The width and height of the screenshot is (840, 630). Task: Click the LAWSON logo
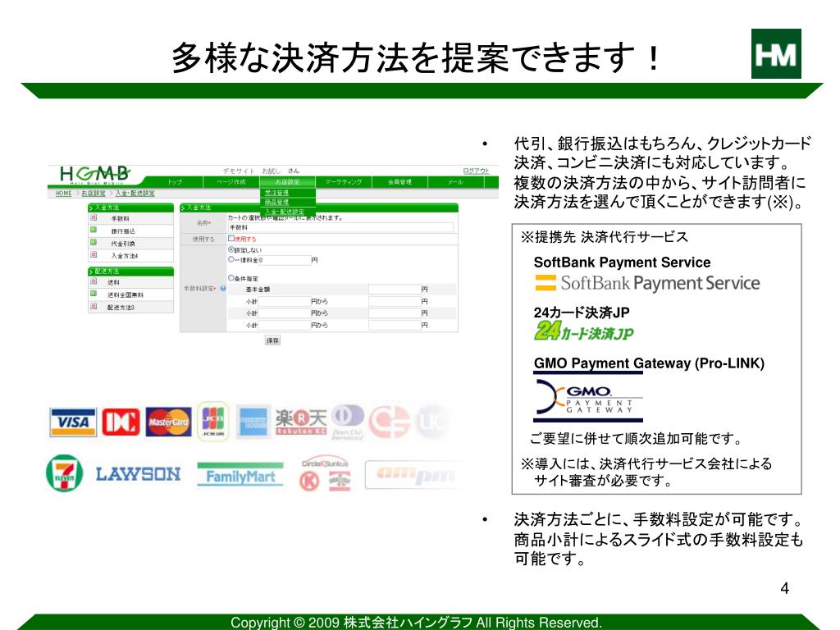pyautogui.click(x=138, y=474)
